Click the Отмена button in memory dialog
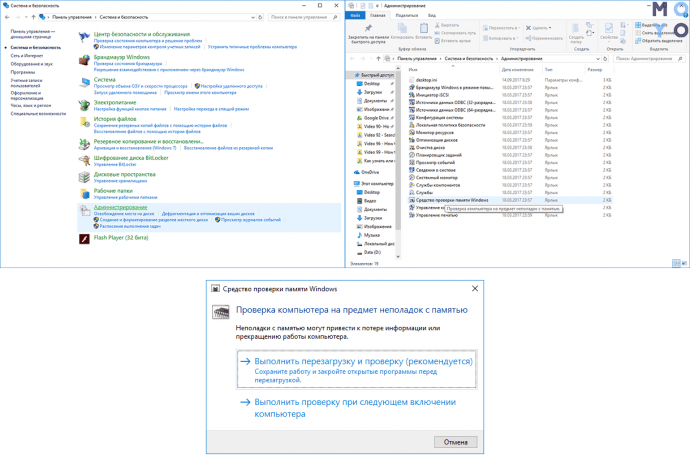Viewport: 690px width, 466px height. [x=455, y=442]
